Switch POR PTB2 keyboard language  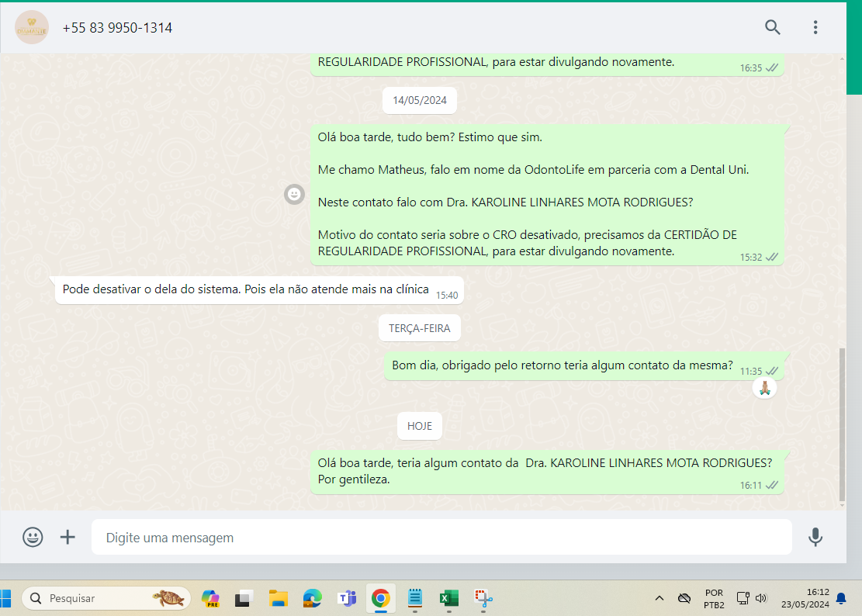714,598
